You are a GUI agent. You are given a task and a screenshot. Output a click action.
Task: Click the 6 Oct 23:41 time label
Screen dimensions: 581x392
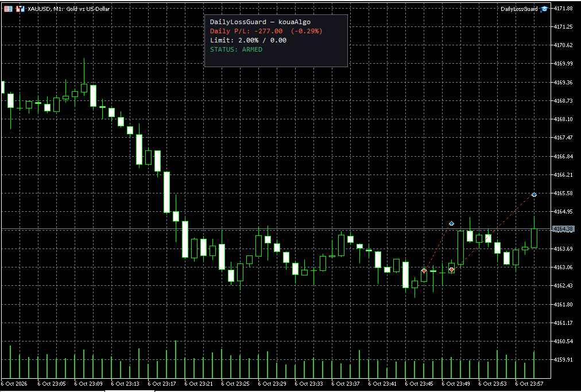(x=382, y=383)
